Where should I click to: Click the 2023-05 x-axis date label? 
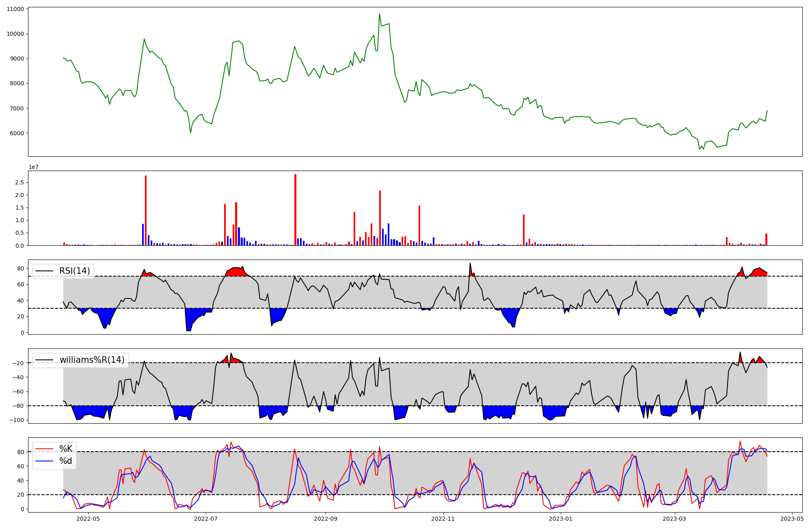792,518
